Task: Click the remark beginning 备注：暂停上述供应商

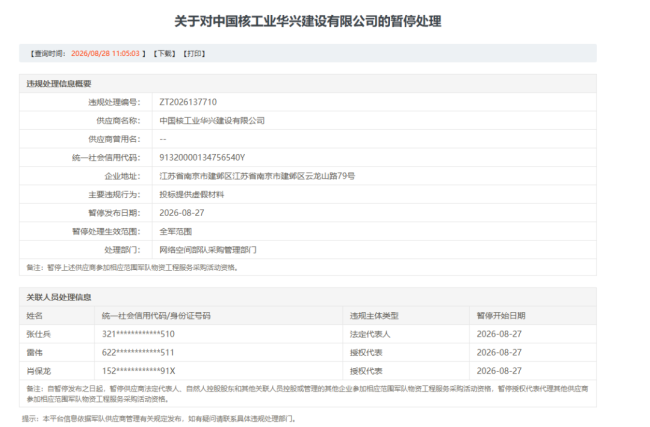Action: point(133,268)
